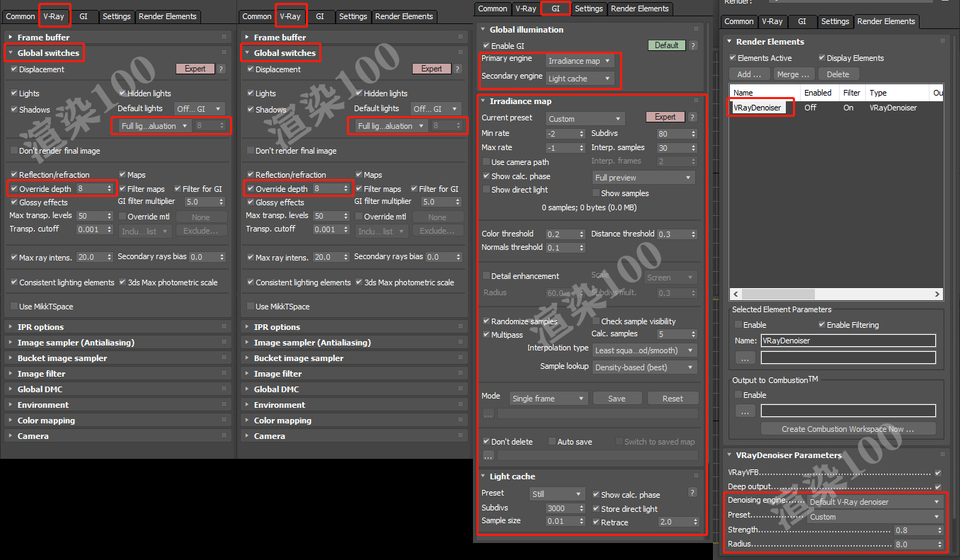Open the V-Ray tab in Render Elements panel
The image size is (960, 560).
[772, 21]
